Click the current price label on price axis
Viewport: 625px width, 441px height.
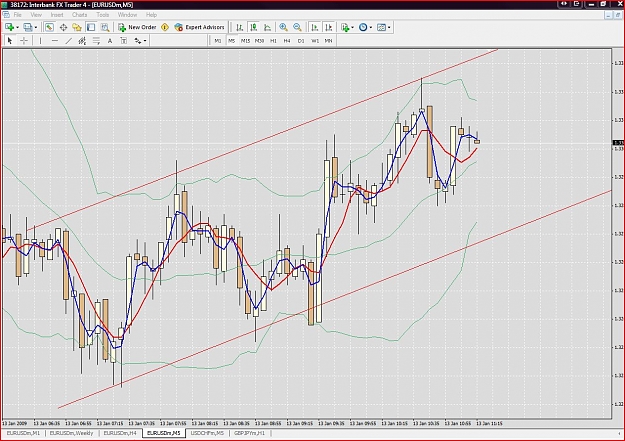[x=619, y=142]
